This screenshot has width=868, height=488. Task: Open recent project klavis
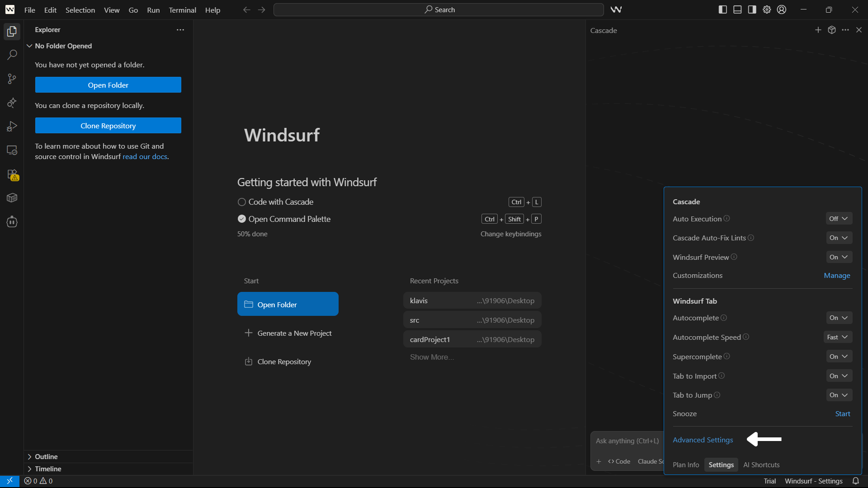click(472, 300)
